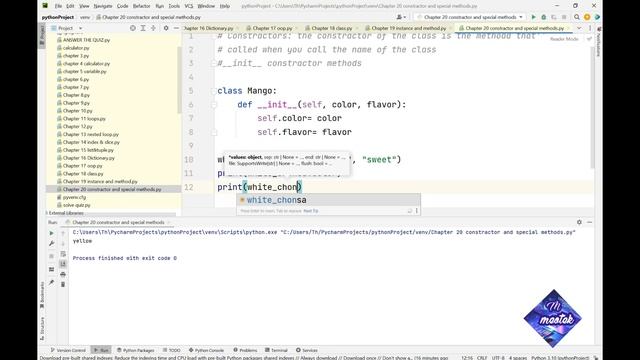Select opened file locator icon in Project panel
The height and width of the screenshot is (360, 640).
133,28
